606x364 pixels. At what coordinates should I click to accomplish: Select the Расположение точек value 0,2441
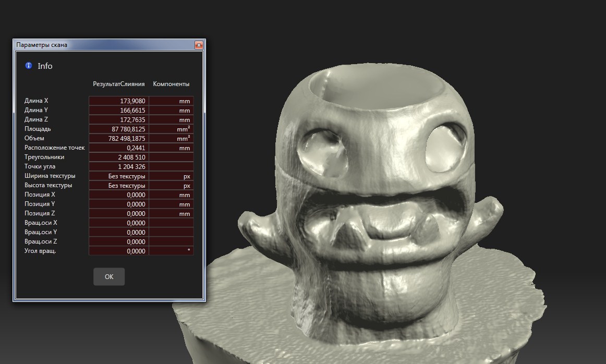point(119,148)
